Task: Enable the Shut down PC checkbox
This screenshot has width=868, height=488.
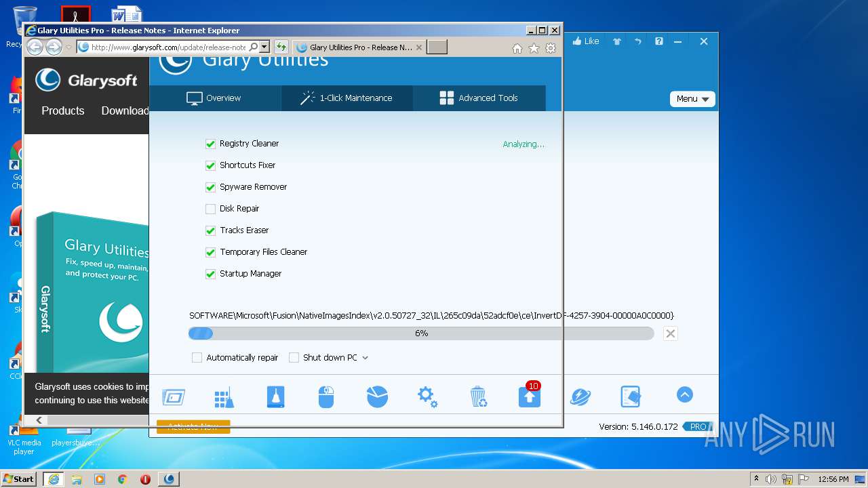Action: [x=294, y=357]
